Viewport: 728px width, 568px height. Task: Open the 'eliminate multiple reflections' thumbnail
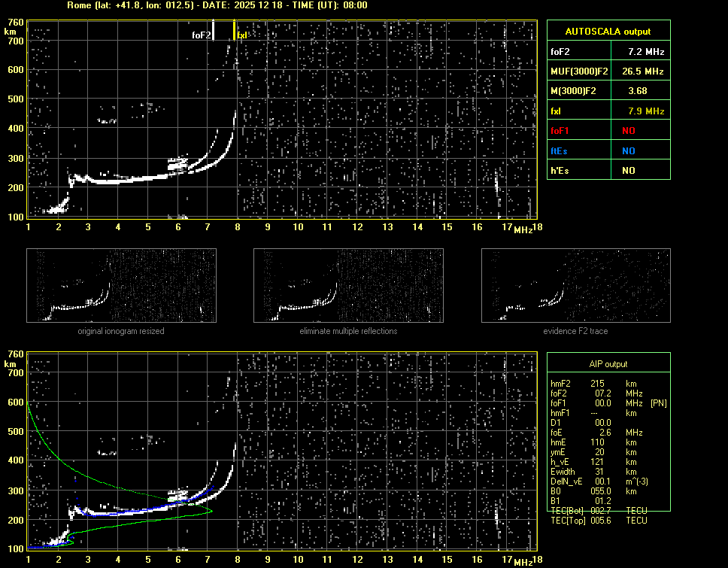tap(348, 285)
